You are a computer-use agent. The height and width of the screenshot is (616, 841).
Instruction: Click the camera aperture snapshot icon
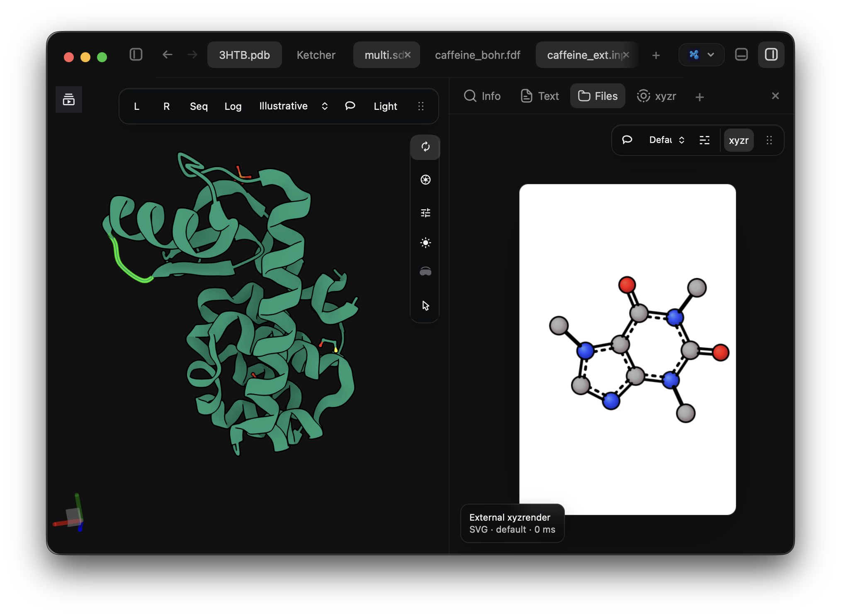tap(425, 179)
